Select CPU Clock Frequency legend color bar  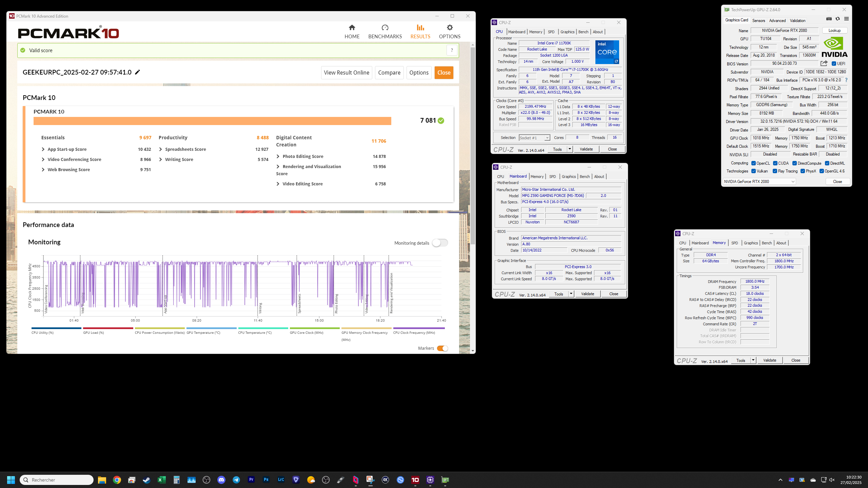click(419, 328)
